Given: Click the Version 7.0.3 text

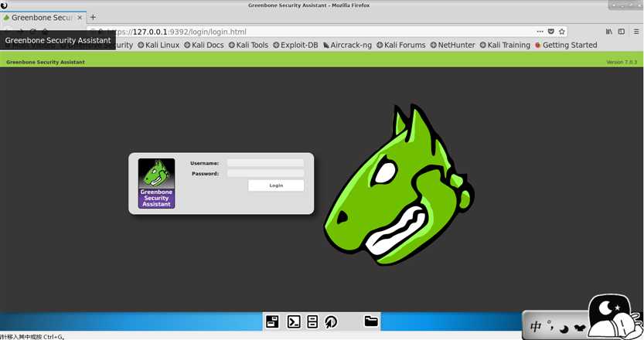Looking at the screenshot, I should coord(622,62).
